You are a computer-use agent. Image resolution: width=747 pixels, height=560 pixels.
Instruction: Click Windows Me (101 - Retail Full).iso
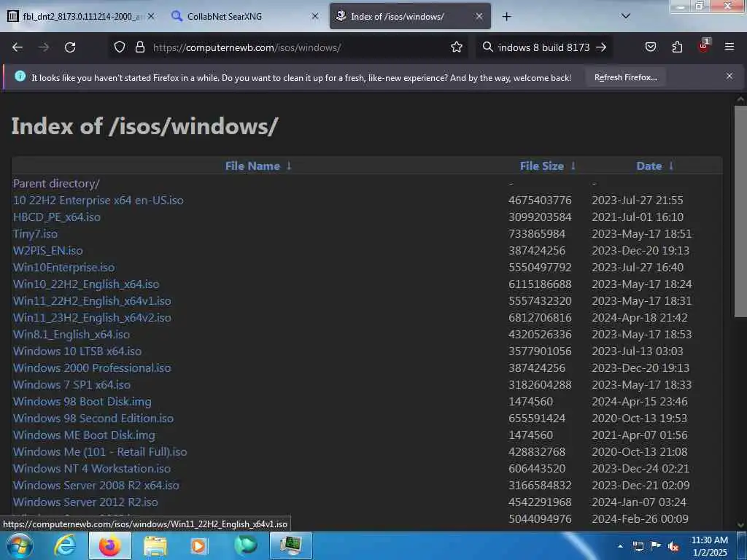(x=100, y=451)
